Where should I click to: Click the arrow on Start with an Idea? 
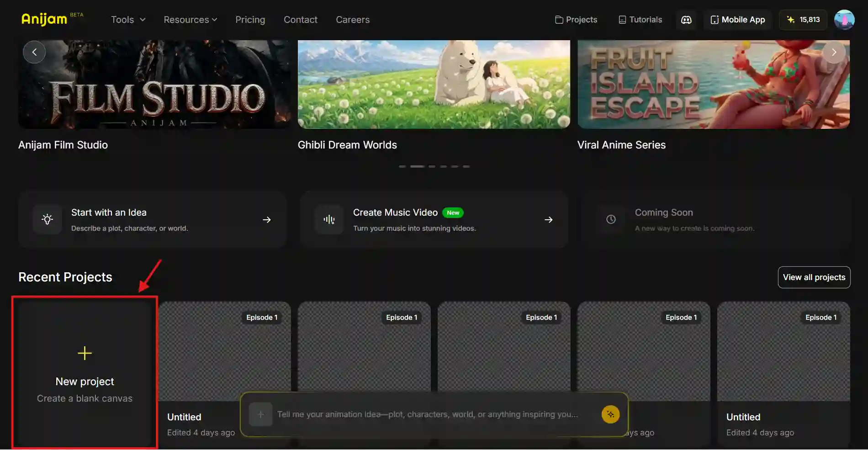(x=267, y=220)
